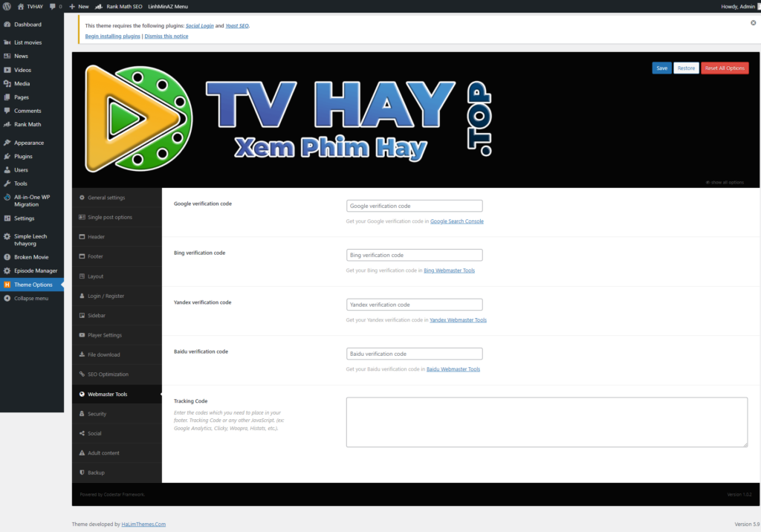Switch to the Footer options tab
Screen dimensions: 761x532
click(117, 256)
